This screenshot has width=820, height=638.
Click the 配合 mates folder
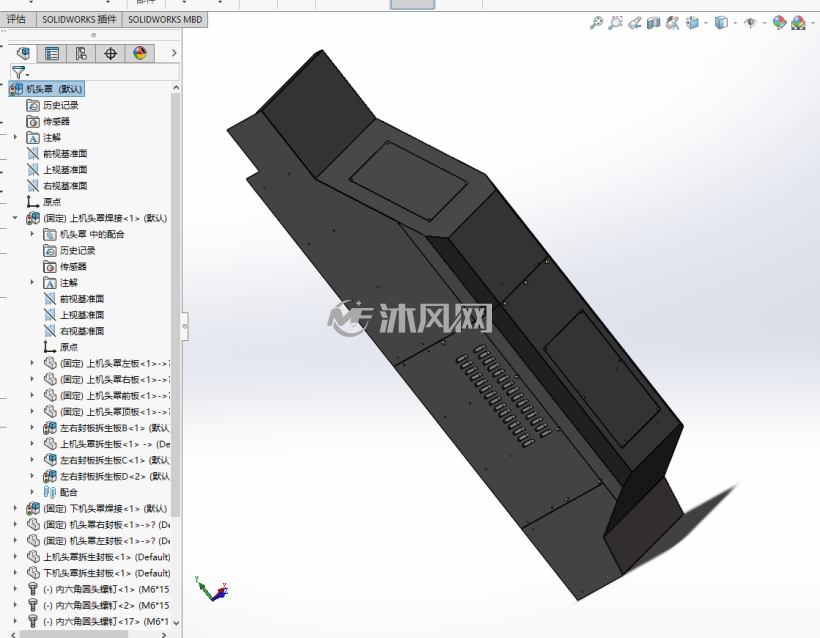[60, 492]
